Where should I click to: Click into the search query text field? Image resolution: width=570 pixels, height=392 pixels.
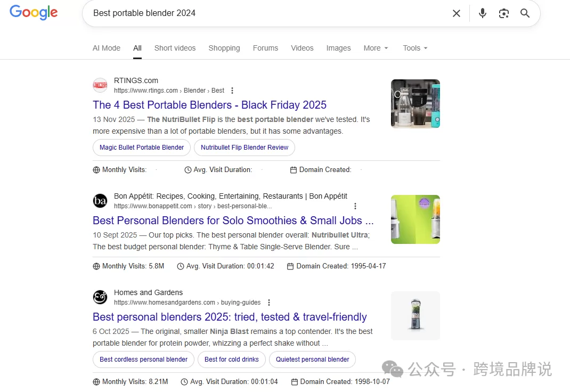(x=266, y=13)
